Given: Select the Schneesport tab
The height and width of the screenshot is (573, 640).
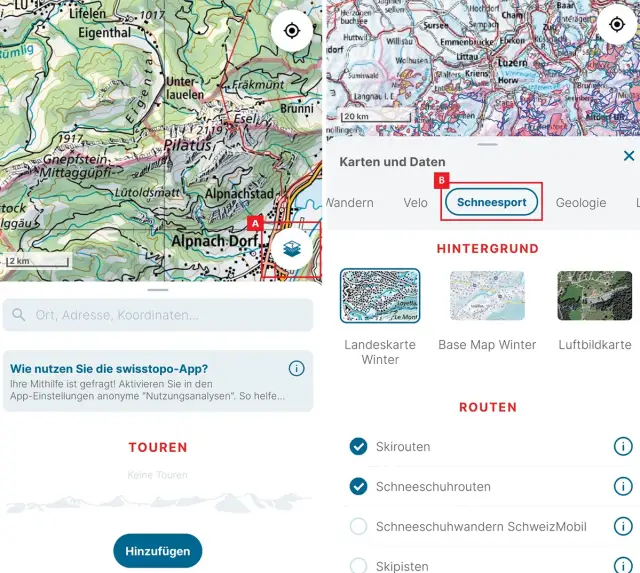Looking at the screenshot, I should [491, 202].
